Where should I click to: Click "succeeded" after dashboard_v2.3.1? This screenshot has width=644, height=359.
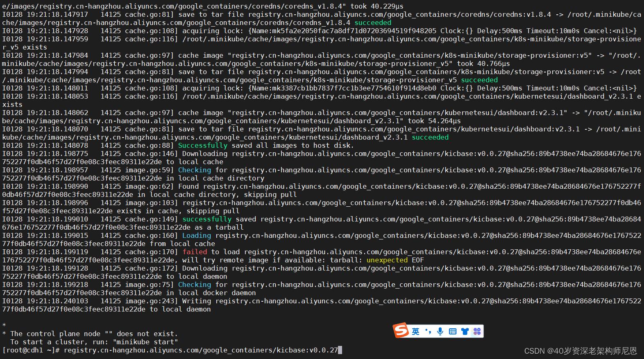coord(430,137)
